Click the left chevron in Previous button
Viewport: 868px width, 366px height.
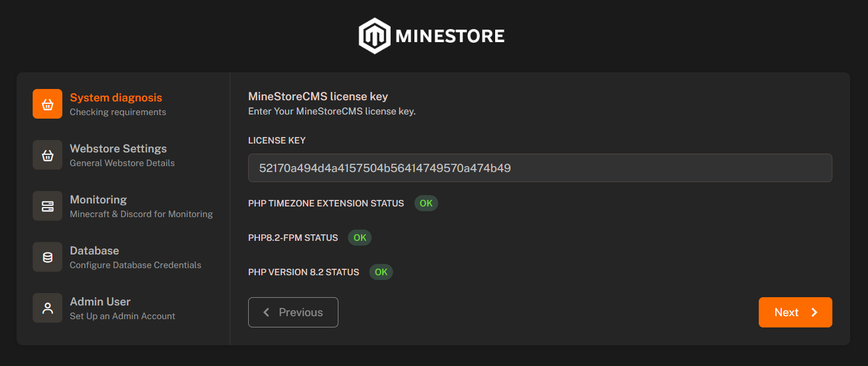click(267, 312)
